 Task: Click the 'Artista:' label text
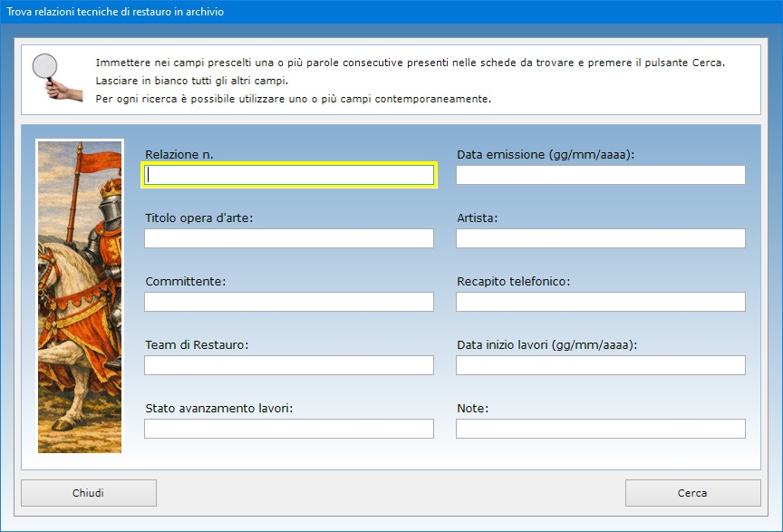(478, 218)
